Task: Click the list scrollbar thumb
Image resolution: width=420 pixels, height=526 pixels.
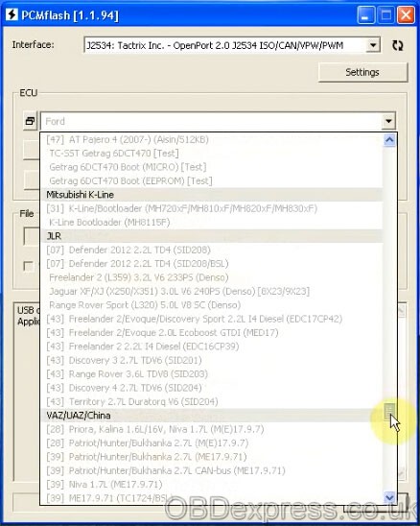Action: click(389, 411)
